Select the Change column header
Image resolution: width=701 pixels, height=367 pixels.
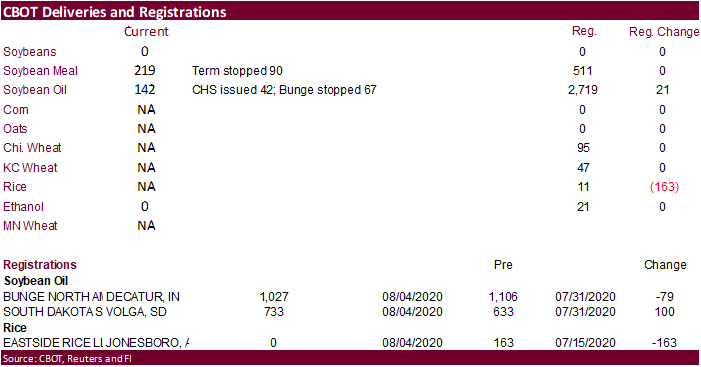tap(665, 265)
